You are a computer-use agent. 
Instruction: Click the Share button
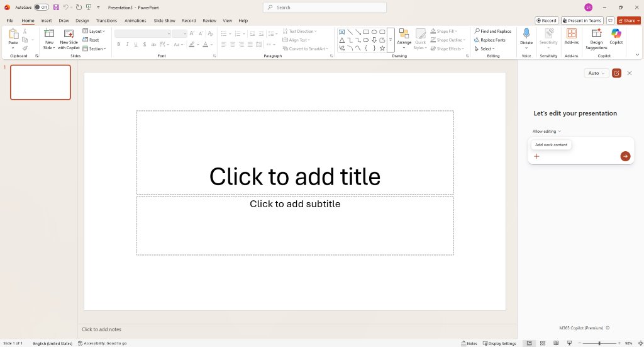[628, 21]
